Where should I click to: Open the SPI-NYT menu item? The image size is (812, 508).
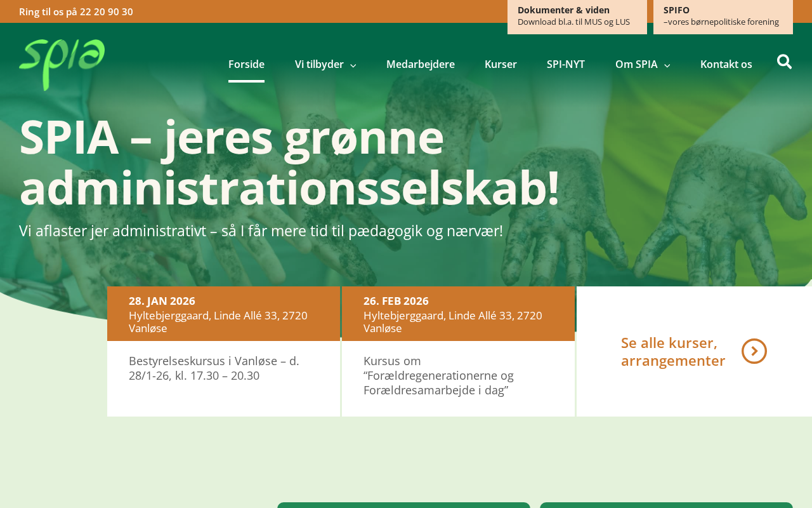pos(566,64)
